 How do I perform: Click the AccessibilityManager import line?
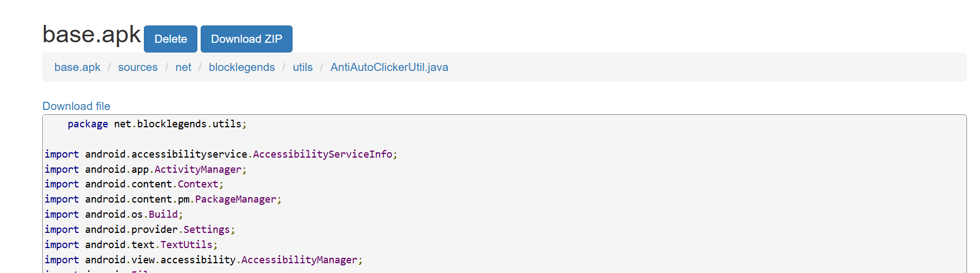203,260
